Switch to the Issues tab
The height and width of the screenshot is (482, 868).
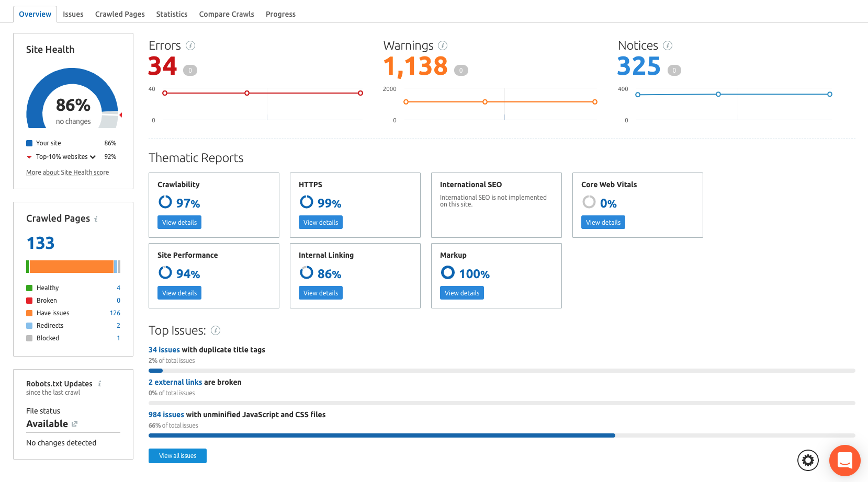[73, 14]
